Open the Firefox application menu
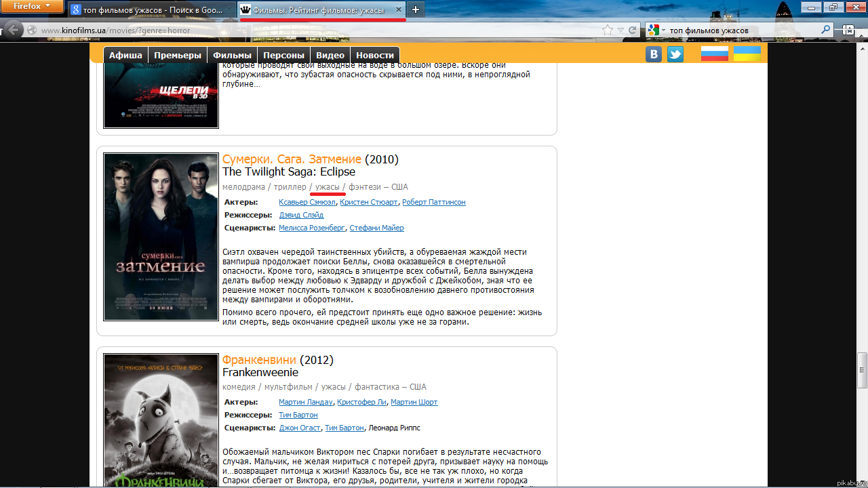Screen dimensions: 868x488 pyautogui.click(x=32, y=7)
